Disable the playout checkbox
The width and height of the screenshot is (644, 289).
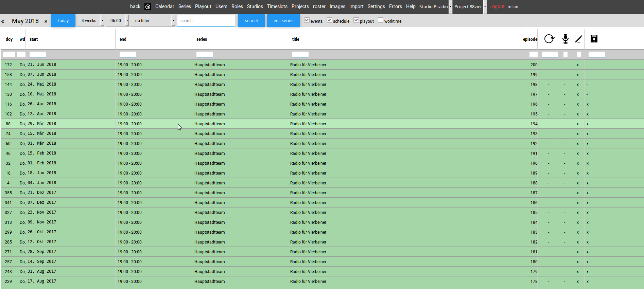point(356,20)
